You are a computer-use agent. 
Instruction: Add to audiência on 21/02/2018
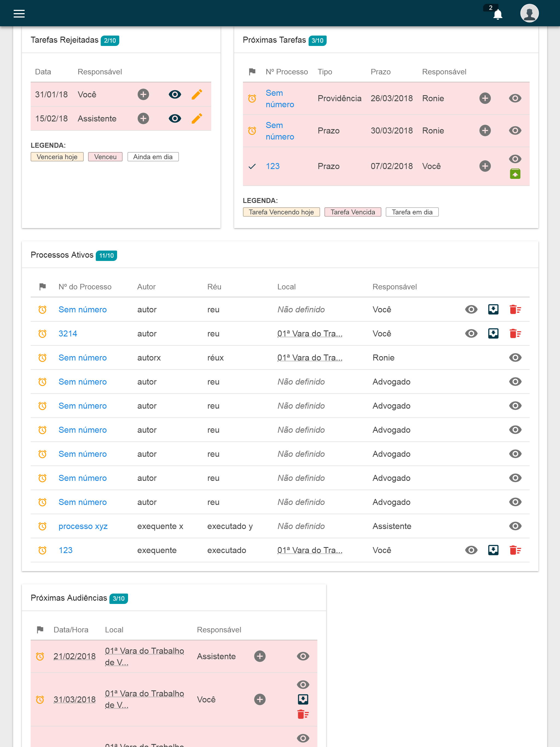click(x=259, y=656)
